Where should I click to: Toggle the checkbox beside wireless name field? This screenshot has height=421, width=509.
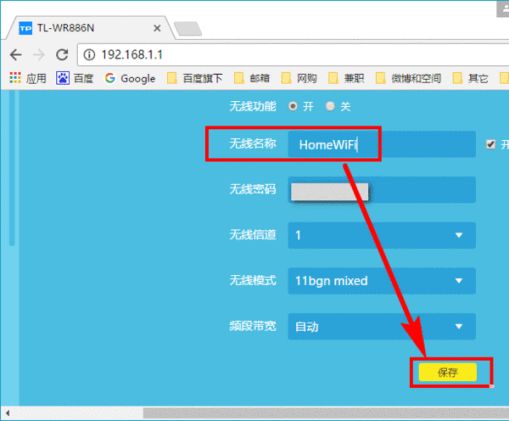tap(490, 144)
